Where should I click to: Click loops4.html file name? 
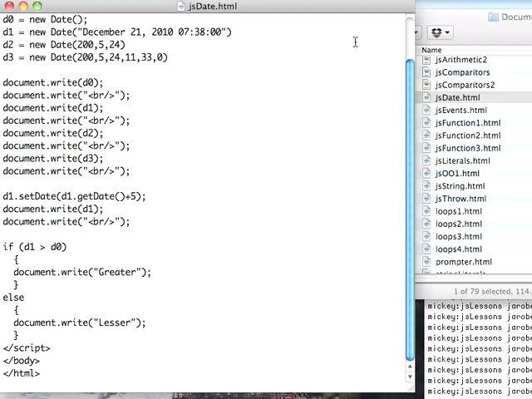(459, 249)
